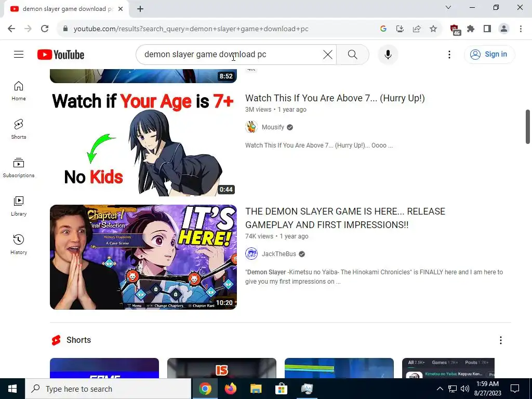Viewport: 532px width, 399px height.
Task: Open the monitor app on taskbar
Action: 307,389
